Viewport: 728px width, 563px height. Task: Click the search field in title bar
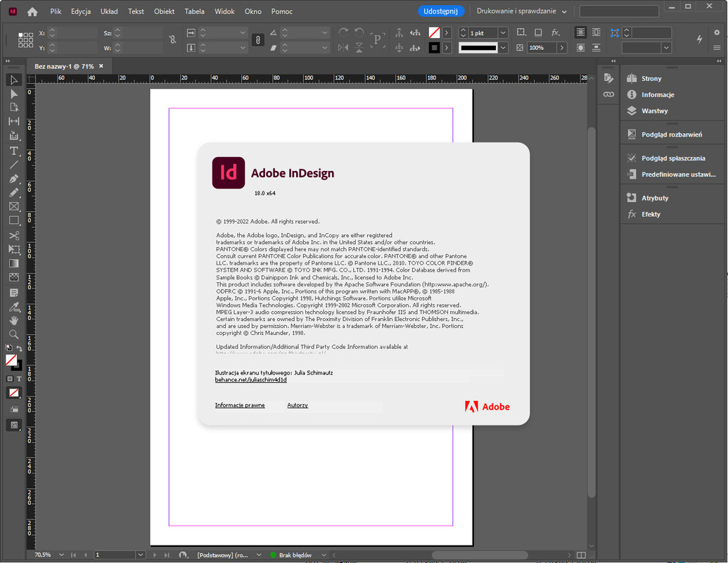619,11
